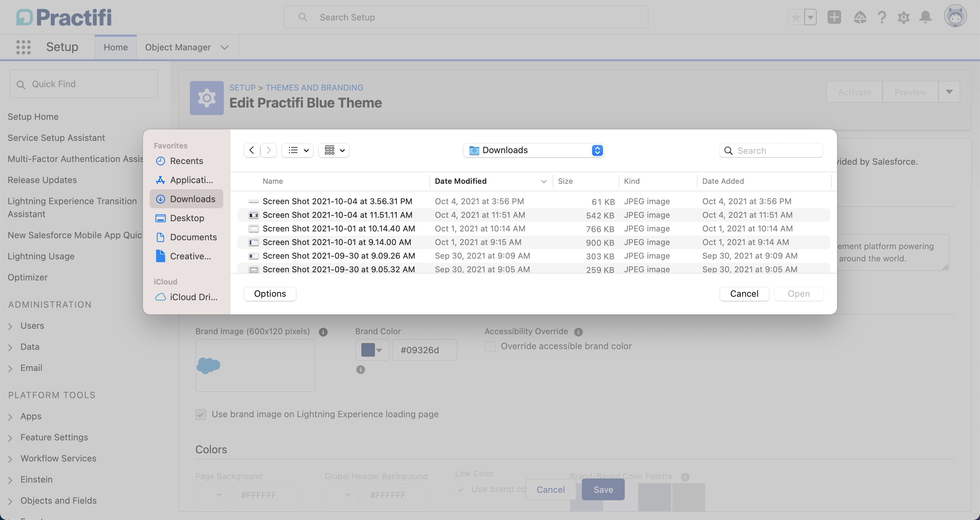Screen dimensions: 980x520
Task: Click the help question mark icon
Action: 882,17
